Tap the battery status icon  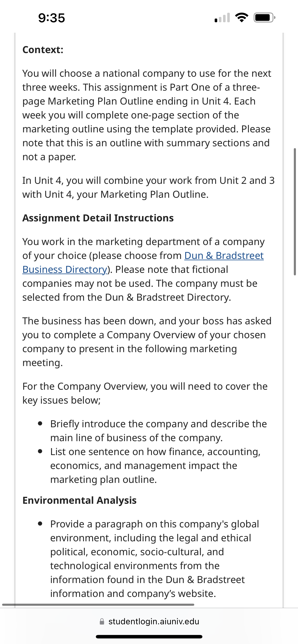pyautogui.click(x=265, y=17)
